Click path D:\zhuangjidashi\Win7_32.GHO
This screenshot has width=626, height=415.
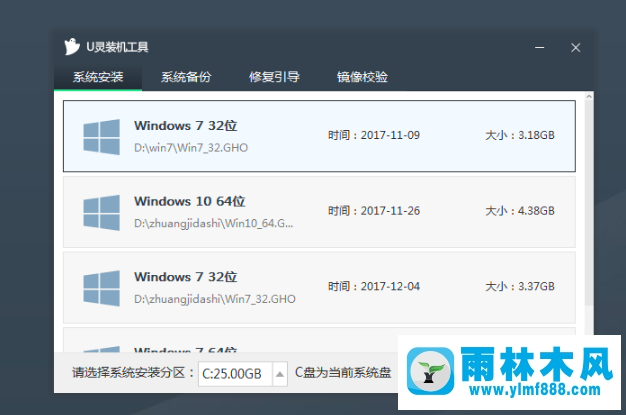tap(215, 299)
